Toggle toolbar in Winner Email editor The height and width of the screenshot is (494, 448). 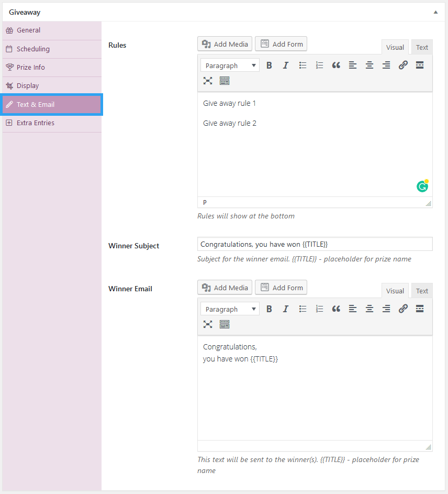click(x=225, y=324)
